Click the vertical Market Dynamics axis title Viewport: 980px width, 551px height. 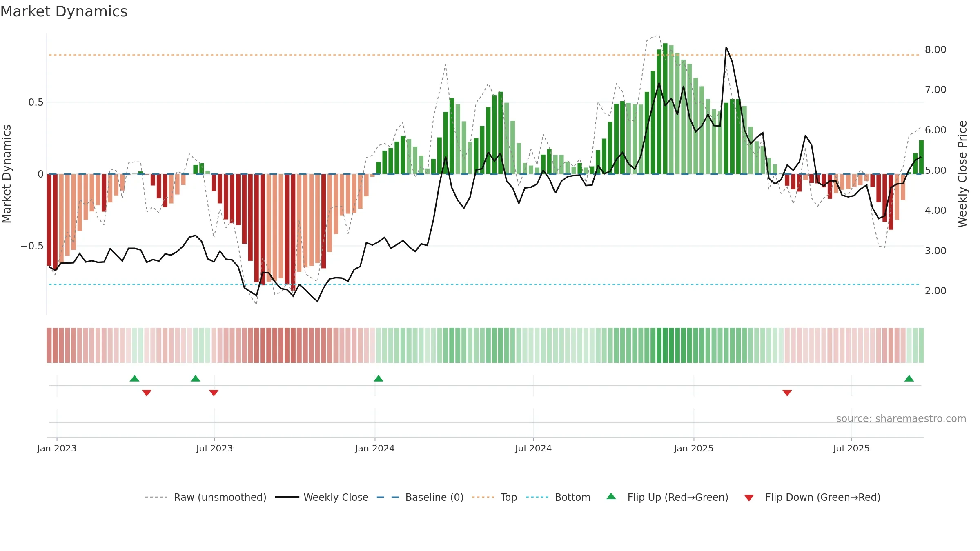tap(7, 174)
